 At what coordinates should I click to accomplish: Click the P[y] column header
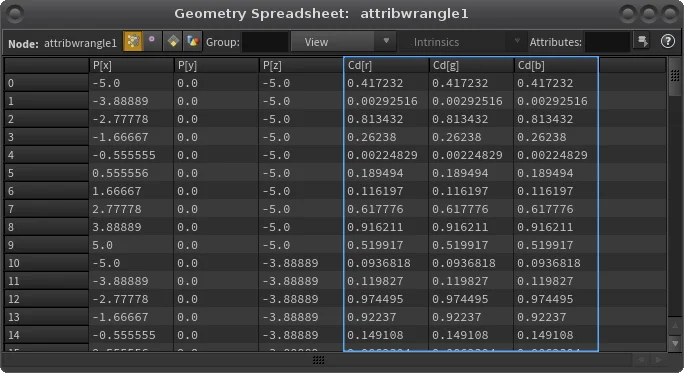216,65
